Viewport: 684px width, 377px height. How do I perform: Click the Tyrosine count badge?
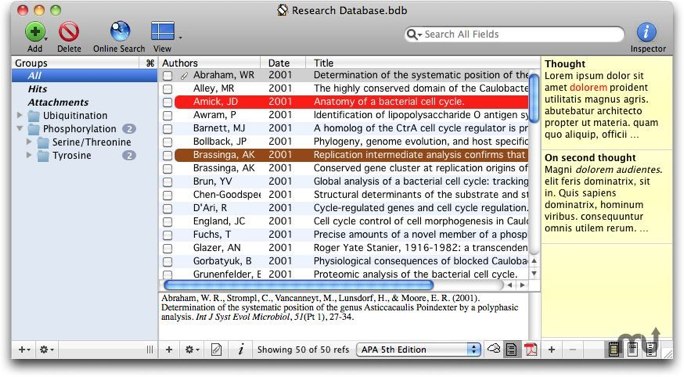coord(129,155)
